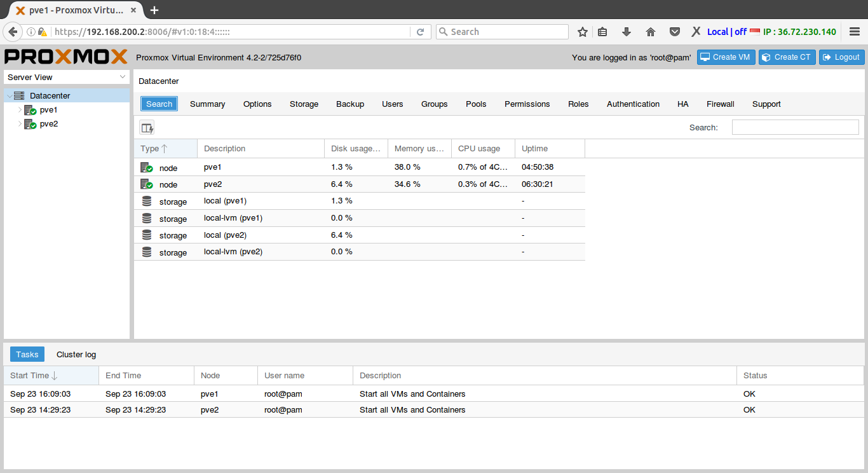The width and height of the screenshot is (868, 473).
Task: Click the pve1 node icon in the tree
Action: [x=31, y=110]
